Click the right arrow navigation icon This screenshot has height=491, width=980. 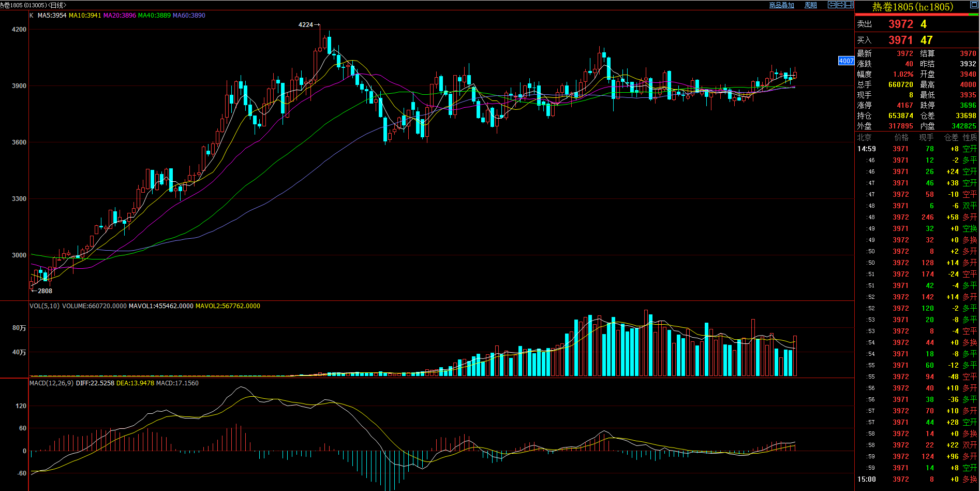coord(841,5)
